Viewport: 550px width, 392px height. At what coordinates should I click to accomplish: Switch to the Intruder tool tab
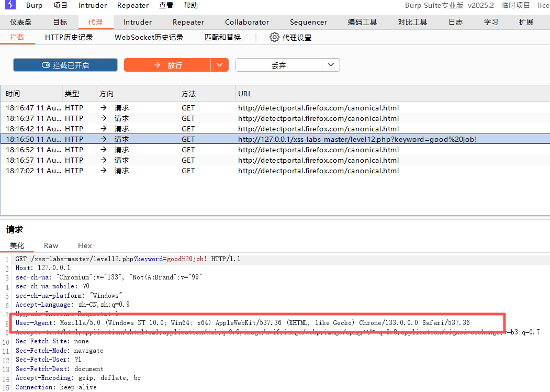pyautogui.click(x=138, y=22)
